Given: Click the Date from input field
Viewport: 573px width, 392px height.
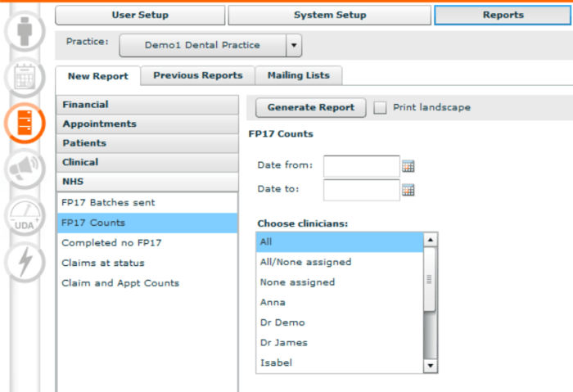Looking at the screenshot, I should [x=361, y=166].
